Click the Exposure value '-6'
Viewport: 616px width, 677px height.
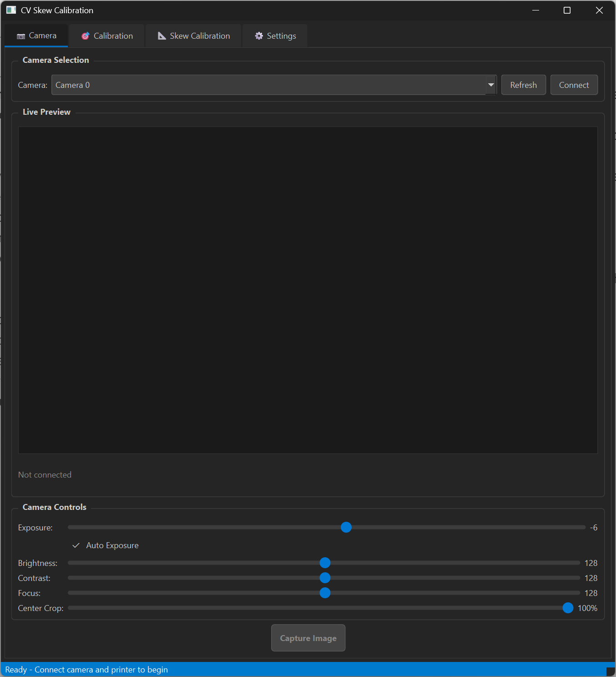pyautogui.click(x=594, y=528)
